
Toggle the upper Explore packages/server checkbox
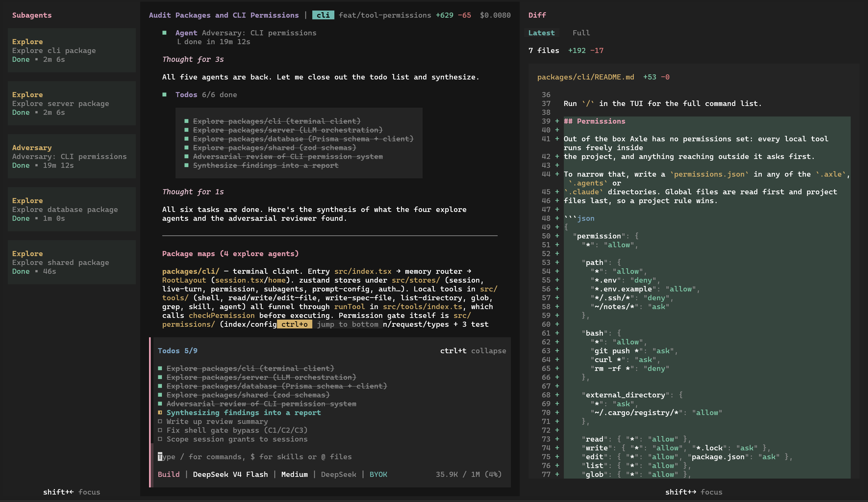tap(186, 130)
